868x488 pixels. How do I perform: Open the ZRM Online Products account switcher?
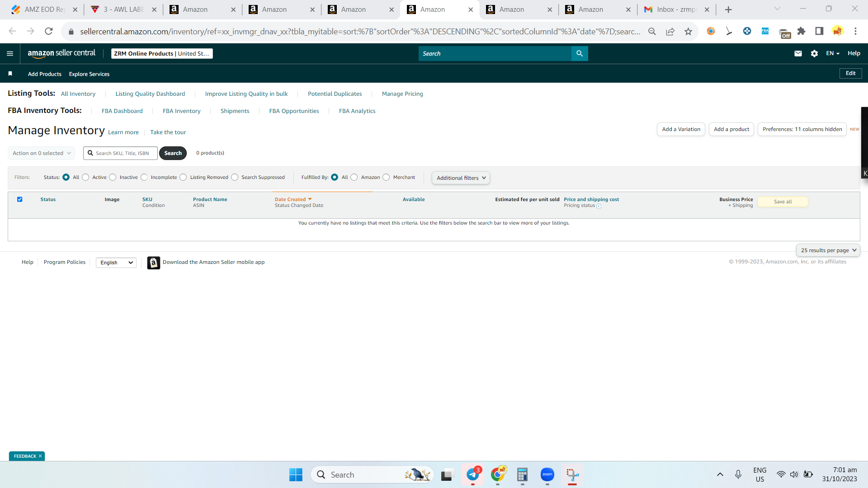162,53
